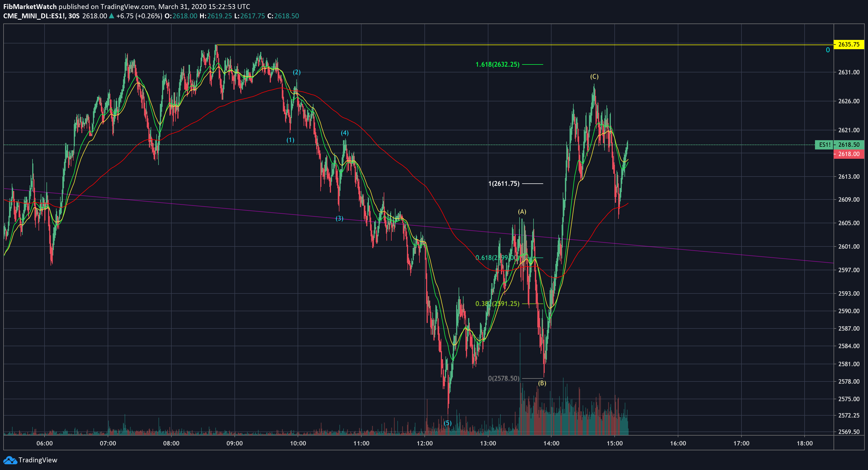Screen dimensions: 868x470
Task: Click the cyan 0 label under yellow line
Action: (828, 50)
